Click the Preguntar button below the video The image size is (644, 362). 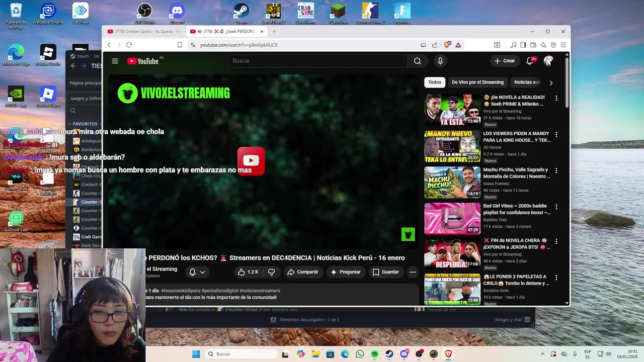(345, 272)
